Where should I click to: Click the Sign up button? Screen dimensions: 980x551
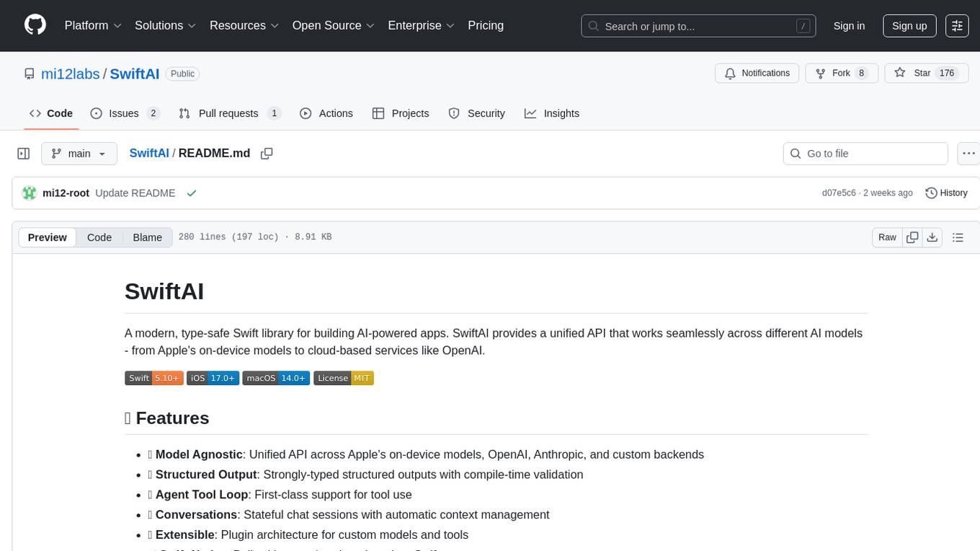909,26
